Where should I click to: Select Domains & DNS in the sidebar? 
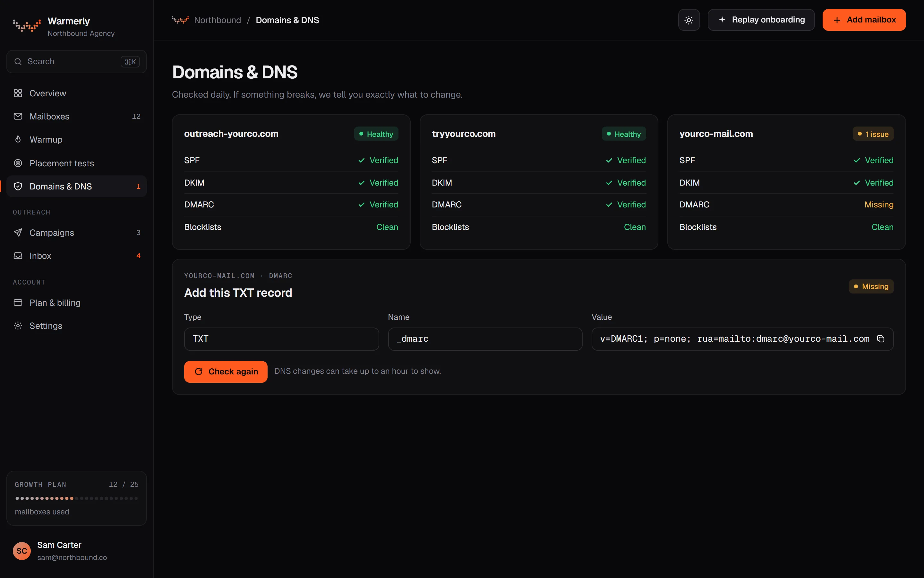(77, 186)
